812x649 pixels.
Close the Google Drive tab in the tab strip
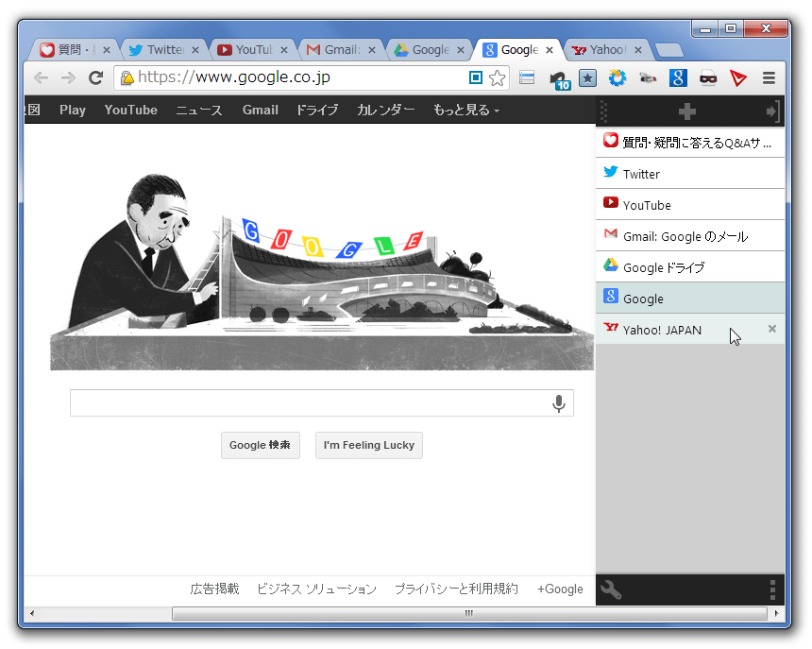461,50
